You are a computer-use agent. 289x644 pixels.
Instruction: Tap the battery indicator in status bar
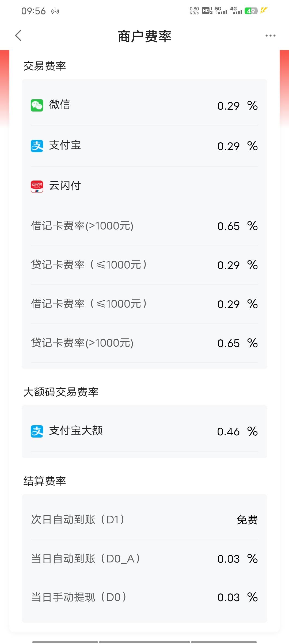pos(251,11)
